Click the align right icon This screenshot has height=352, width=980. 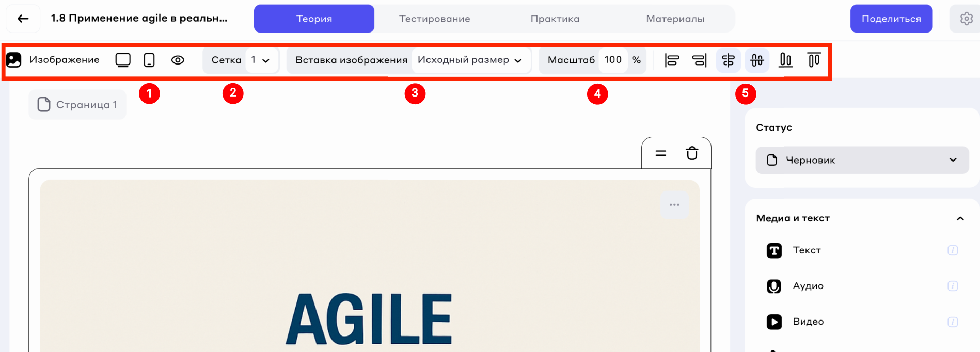700,60
